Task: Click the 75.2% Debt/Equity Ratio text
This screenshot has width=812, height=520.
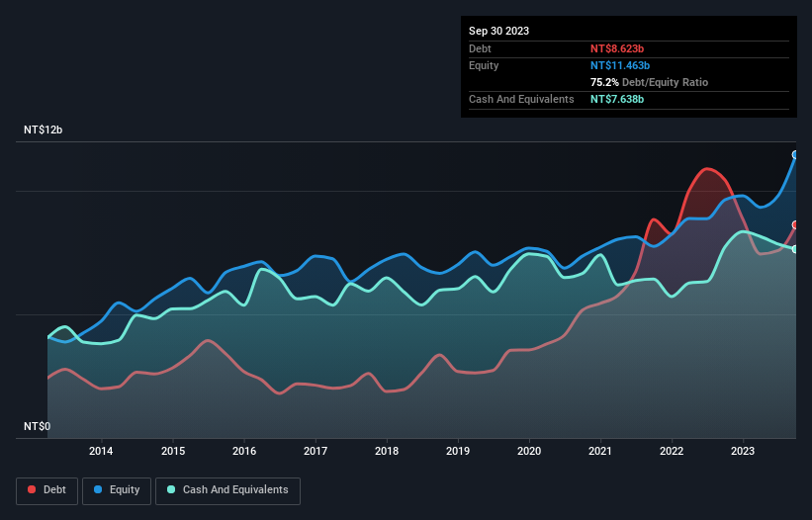Action: pyautogui.click(x=649, y=82)
